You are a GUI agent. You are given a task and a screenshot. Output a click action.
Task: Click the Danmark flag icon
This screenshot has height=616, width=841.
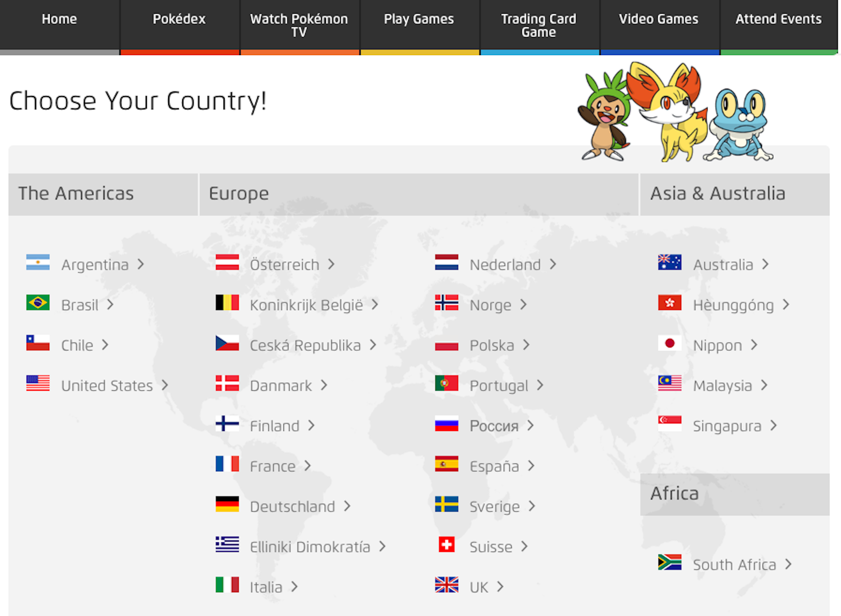point(227,383)
